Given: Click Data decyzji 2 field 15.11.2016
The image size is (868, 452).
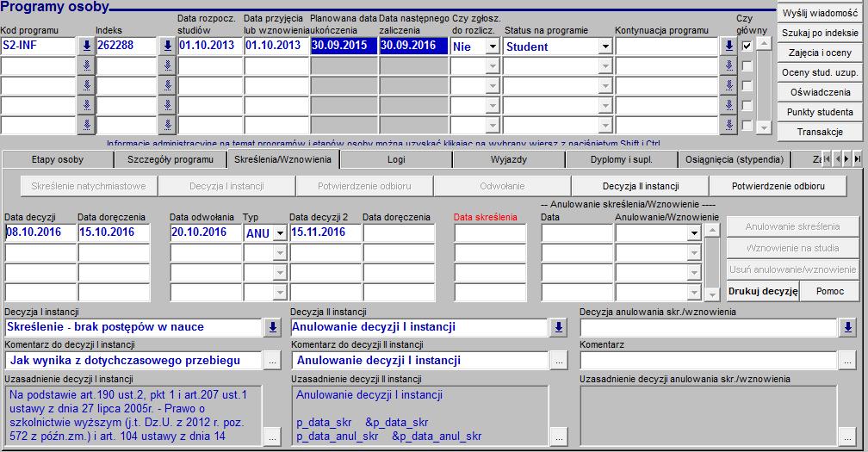Looking at the screenshot, I should (325, 233).
